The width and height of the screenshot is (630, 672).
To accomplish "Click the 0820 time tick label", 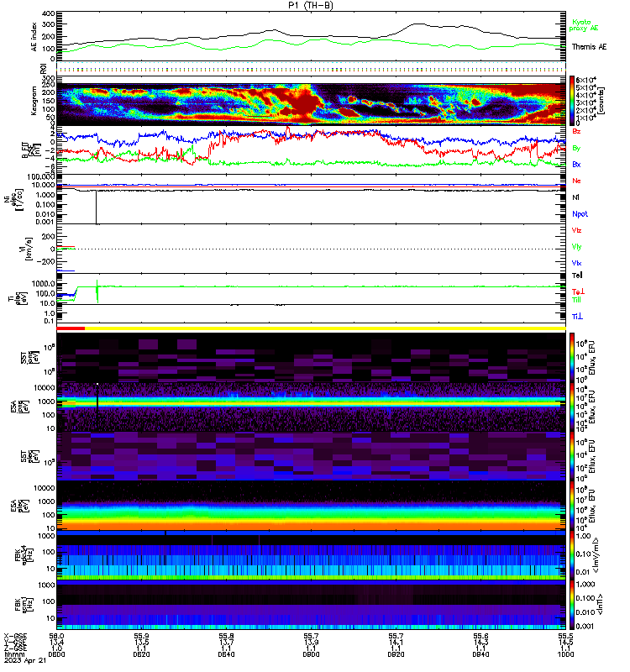I will click(141, 654).
